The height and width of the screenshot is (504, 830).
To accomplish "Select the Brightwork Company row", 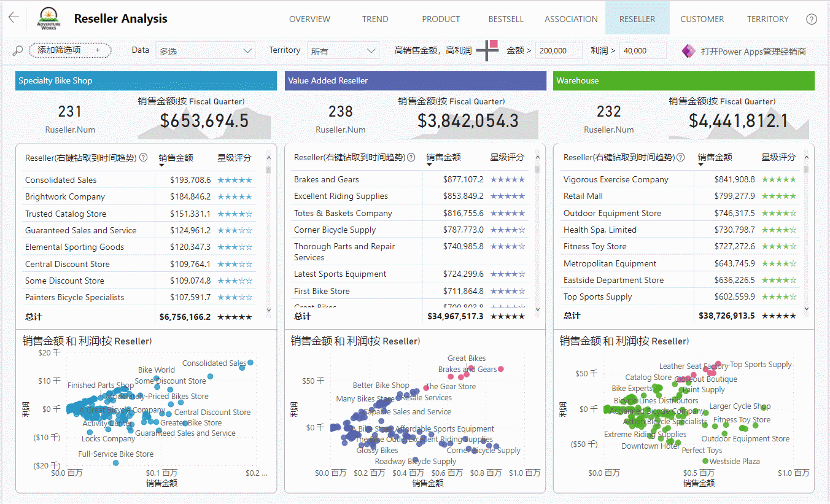I will (x=139, y=196).
